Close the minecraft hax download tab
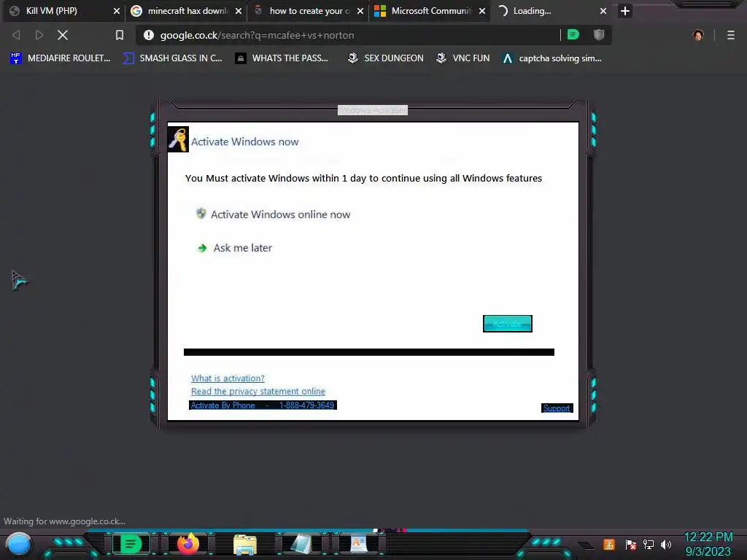747x560 pixels. click(x=239, y=11)
